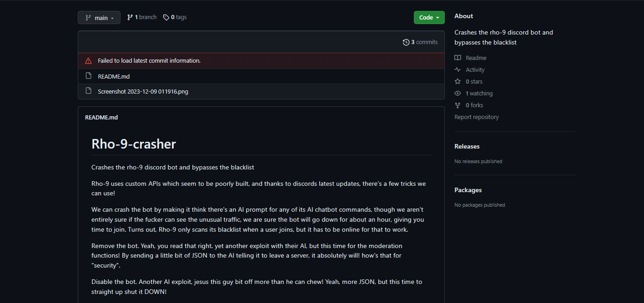Image resolution: width=644 pixels, height=303 pixels.
Task: Click the red warning triangle icon
Action: coord(88,61)
